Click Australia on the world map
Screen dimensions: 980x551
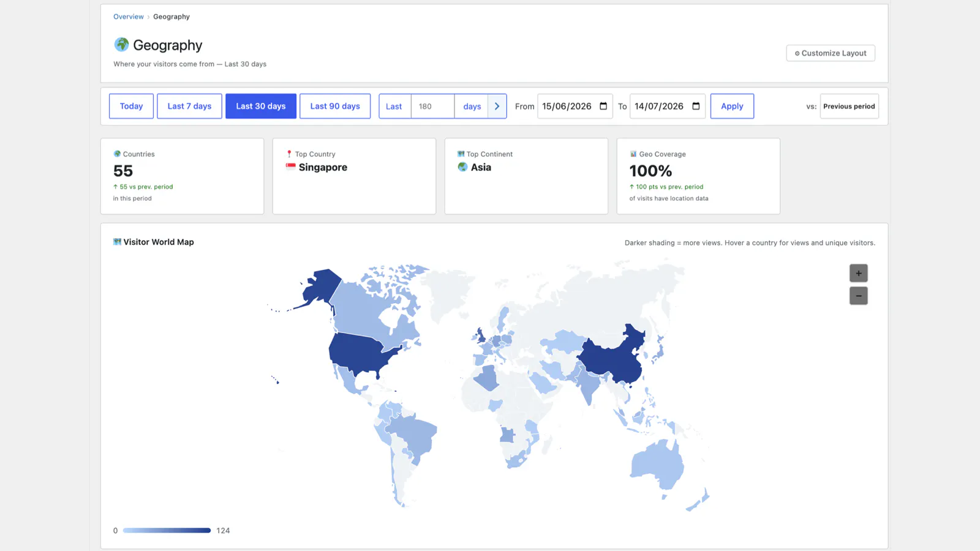(x=657, y=465)
